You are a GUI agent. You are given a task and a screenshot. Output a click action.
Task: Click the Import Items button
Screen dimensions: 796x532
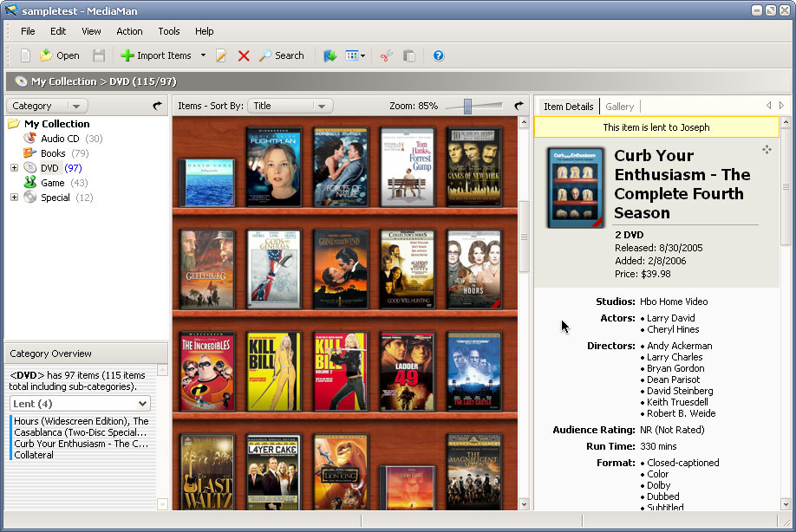click(x=156, y=55)
